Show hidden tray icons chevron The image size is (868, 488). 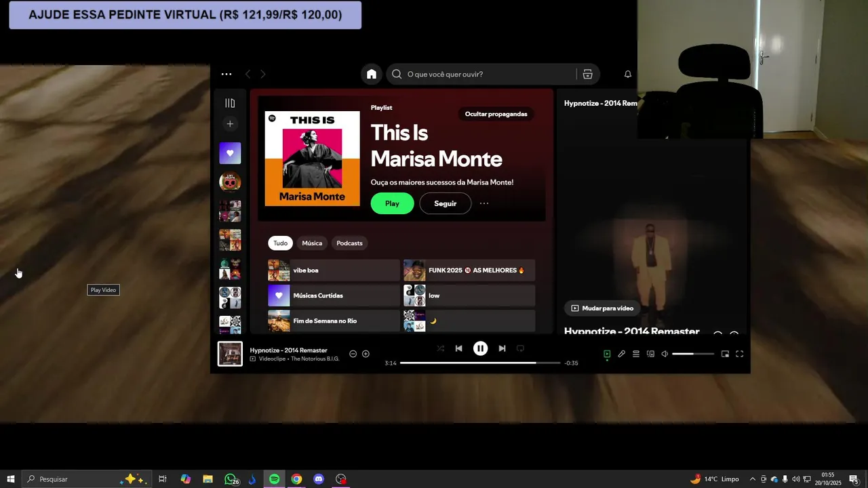752,479
